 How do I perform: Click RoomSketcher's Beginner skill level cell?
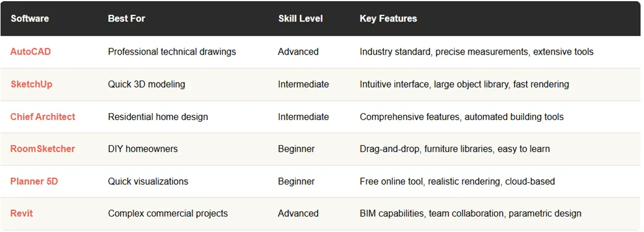pyautogui.click(x=296, y=149)
